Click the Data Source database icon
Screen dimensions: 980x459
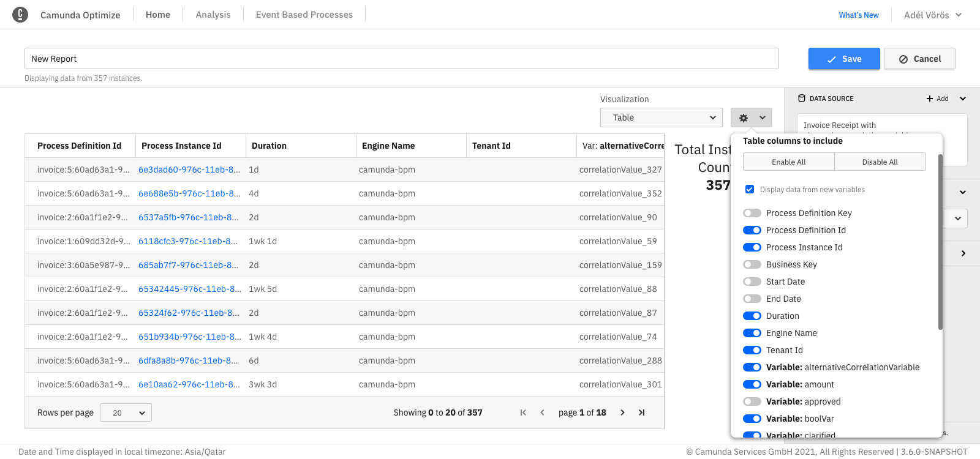[802, 99]
